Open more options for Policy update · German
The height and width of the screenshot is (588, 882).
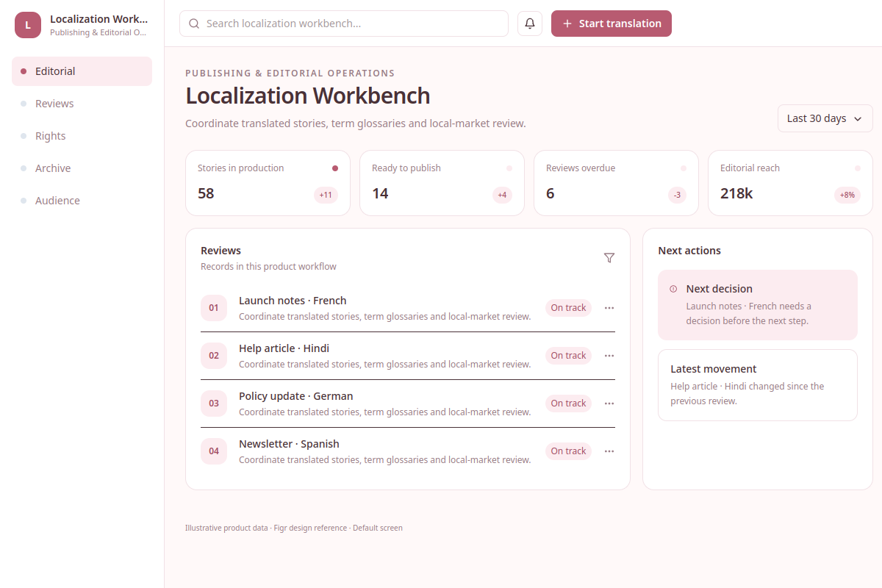[609, 404]
